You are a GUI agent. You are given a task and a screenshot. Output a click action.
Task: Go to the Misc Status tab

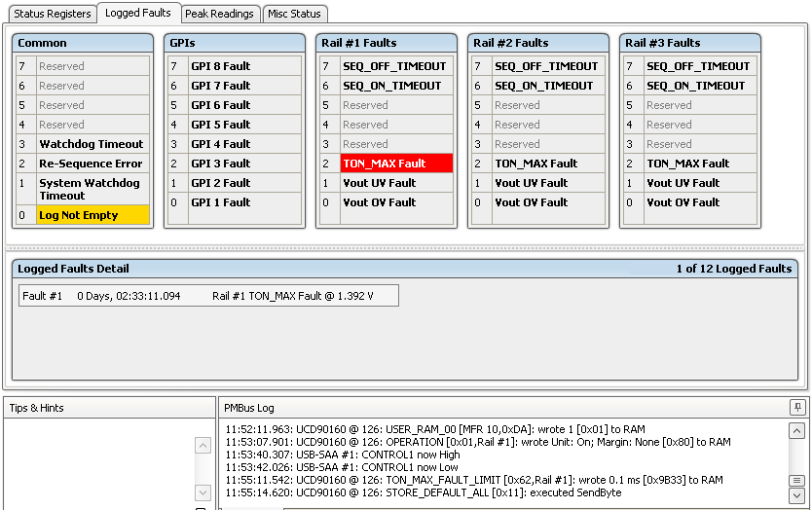[x=295, y=14]
